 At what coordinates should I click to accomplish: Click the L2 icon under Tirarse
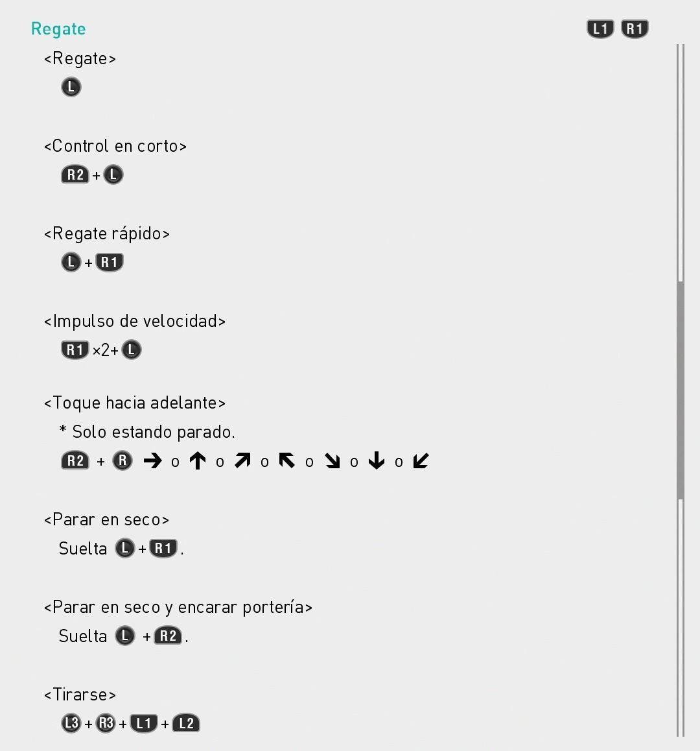coord(187,723)
